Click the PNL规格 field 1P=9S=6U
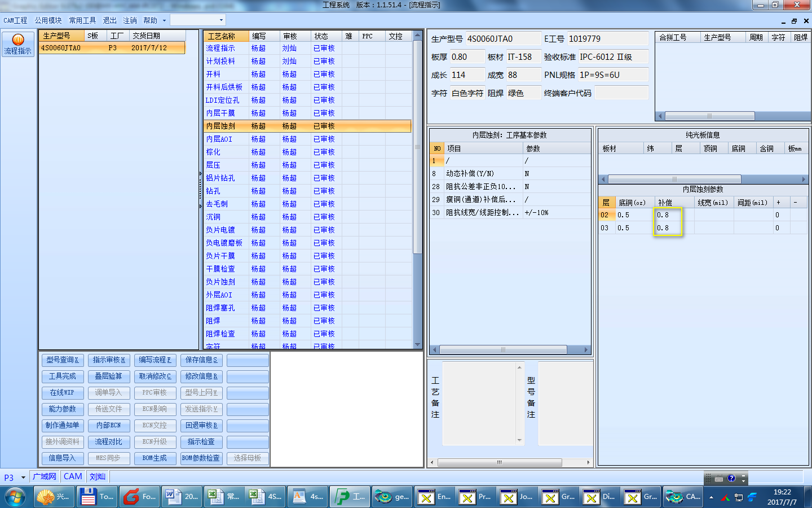This screenshot has height=508, width=812. [614, 75]
